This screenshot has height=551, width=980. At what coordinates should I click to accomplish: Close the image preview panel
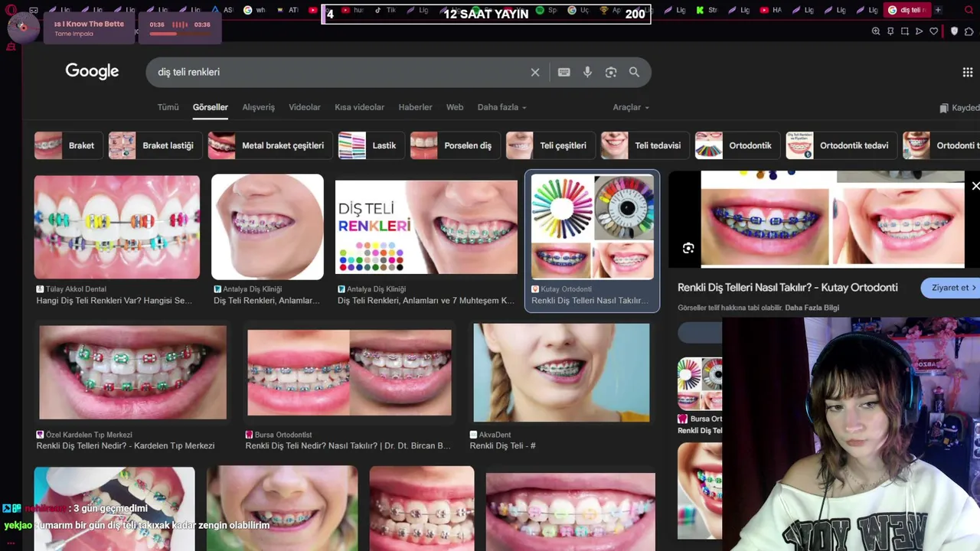point(975,186)
